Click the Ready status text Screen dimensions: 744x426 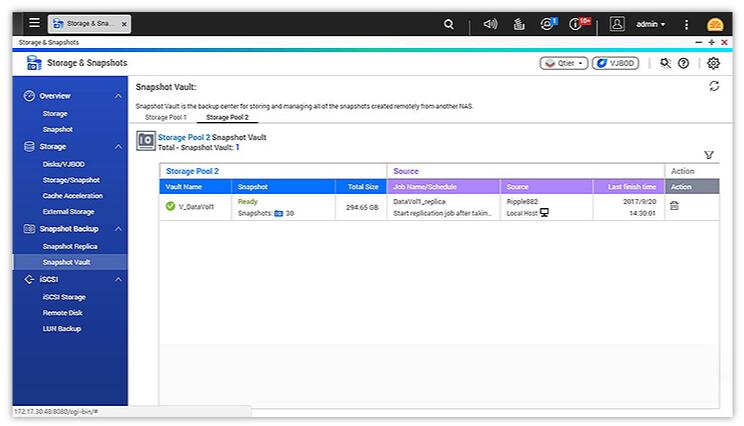248,202
